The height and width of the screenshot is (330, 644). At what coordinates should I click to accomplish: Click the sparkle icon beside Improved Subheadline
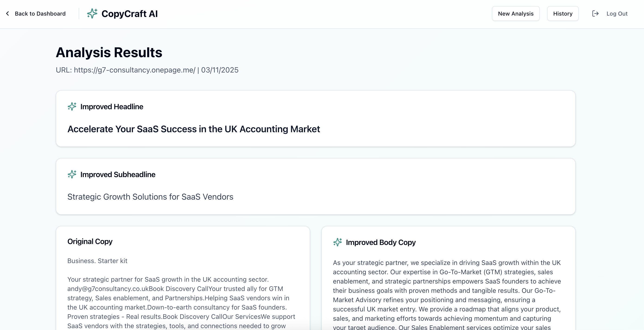[72, 174]
